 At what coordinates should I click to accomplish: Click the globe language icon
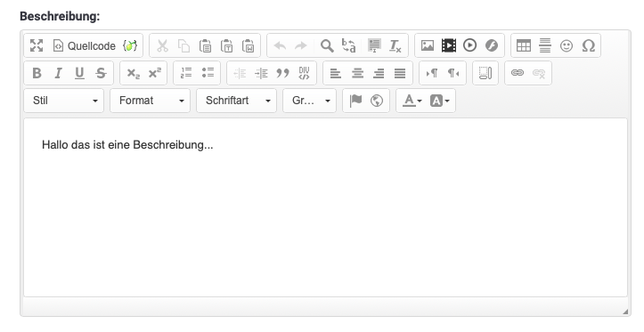tap(377, 101)
